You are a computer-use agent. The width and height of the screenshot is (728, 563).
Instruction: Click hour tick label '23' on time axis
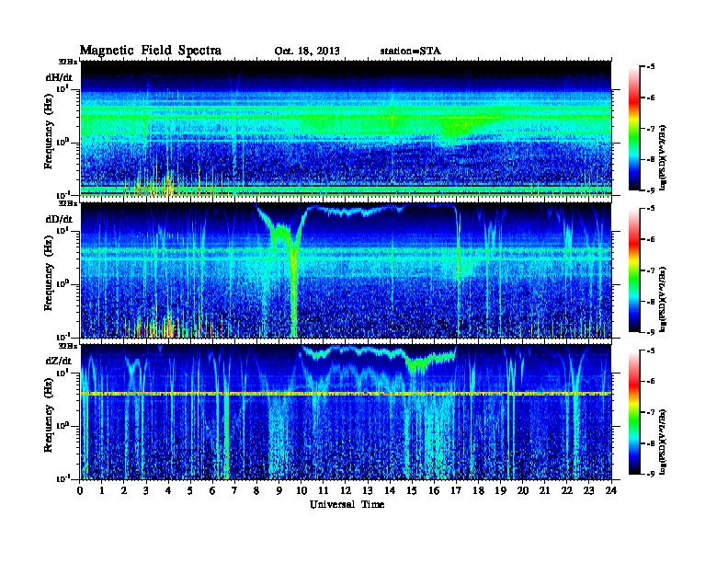tap(588, 490)
